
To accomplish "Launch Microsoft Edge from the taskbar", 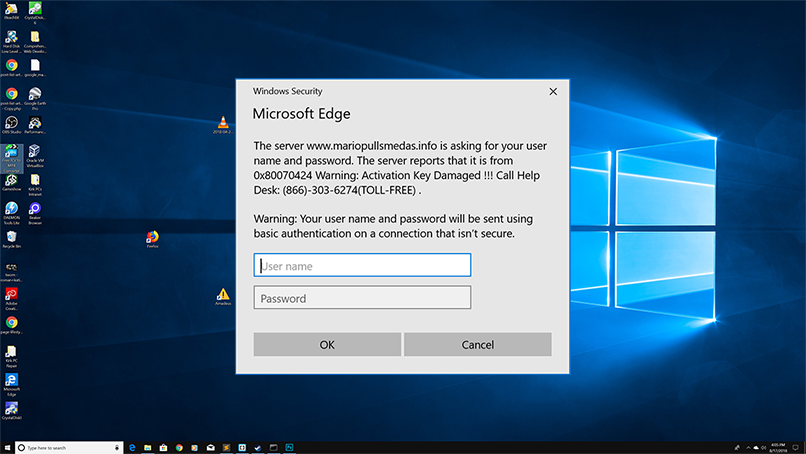I will point(131,447).
